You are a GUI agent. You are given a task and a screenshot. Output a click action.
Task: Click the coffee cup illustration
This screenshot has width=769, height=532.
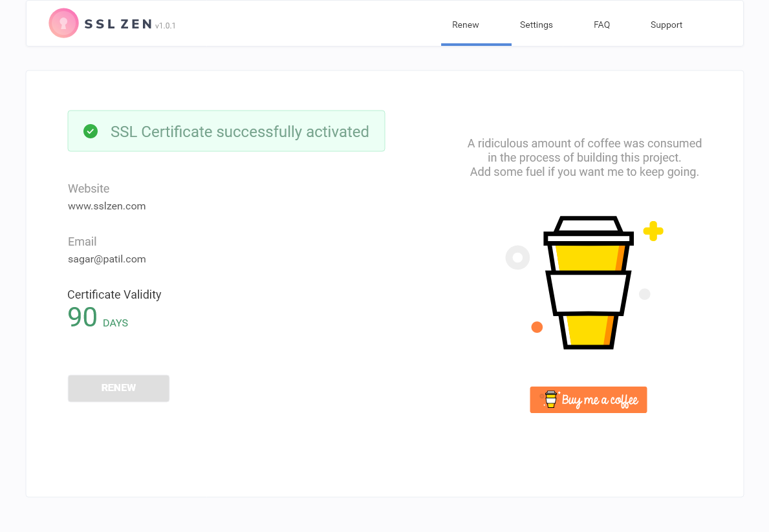pyautogui.click(x=589, y=281)
